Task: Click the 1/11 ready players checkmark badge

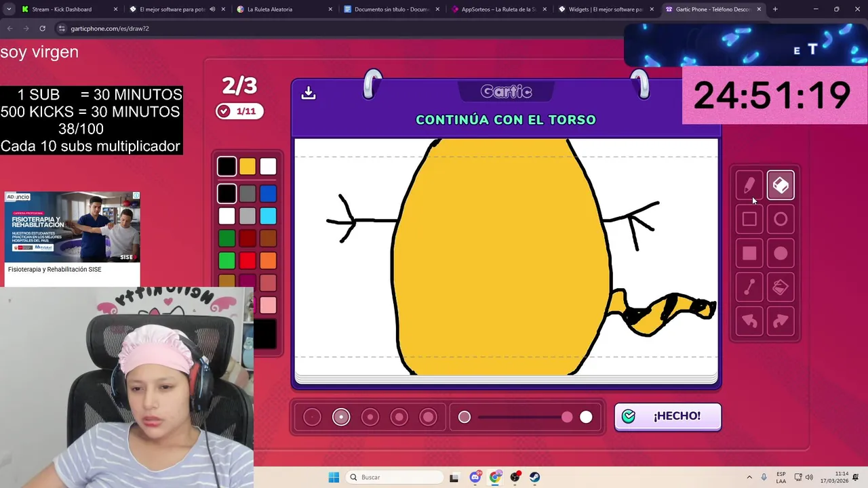Action: (239, 111)
